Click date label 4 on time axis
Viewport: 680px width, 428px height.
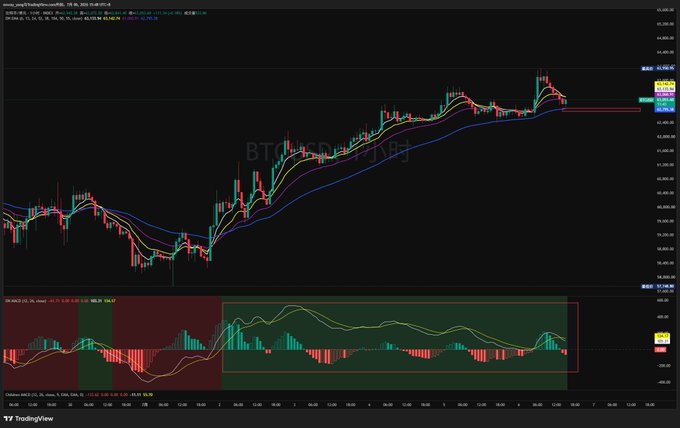pos(369,405)
